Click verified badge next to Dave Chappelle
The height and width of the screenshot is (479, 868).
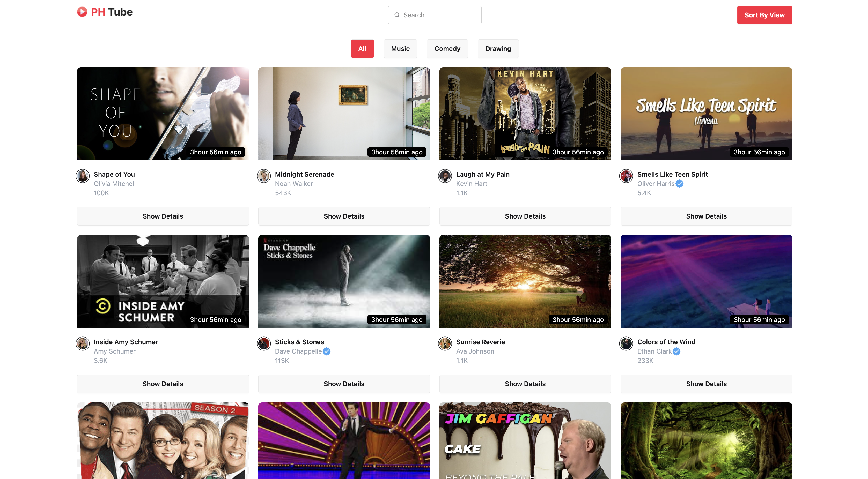pyautogui.click(x=327, y=351)
